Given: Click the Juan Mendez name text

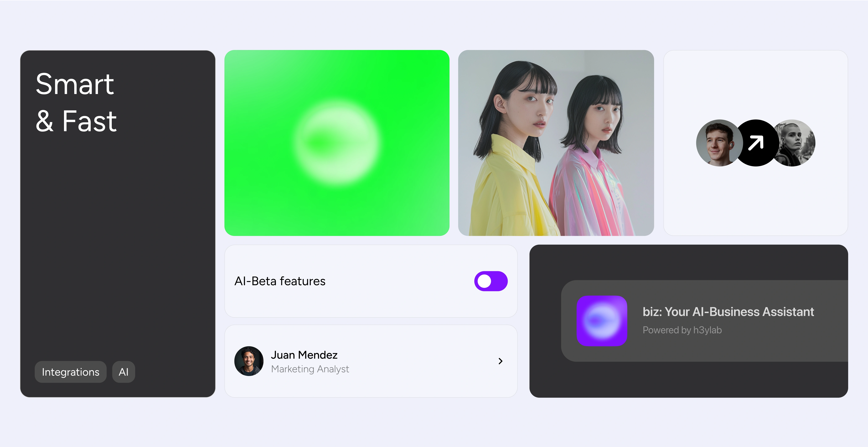Looking at the screenshot, I should coord(304,355).
